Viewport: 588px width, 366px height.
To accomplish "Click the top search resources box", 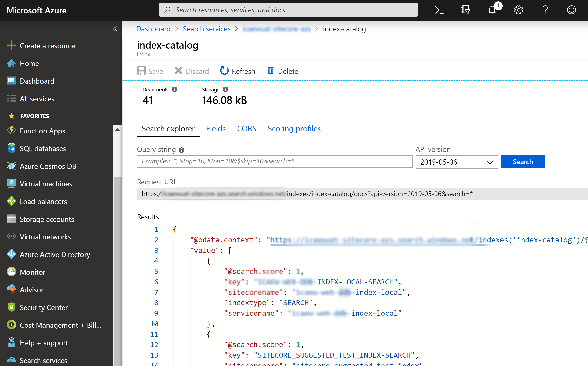I will click(288, 10).
